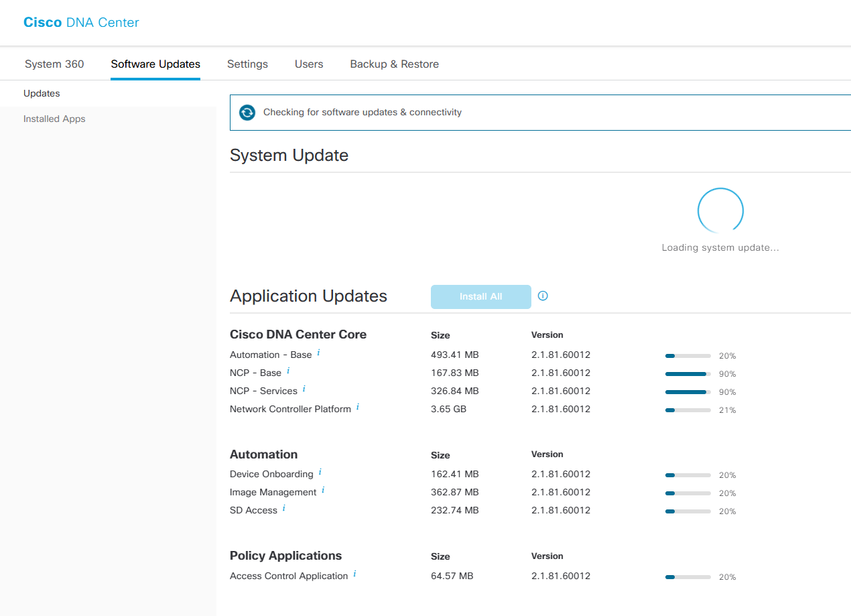Click the version value for Access Control Application
The image size is (851, 616).
pos(561,576)
